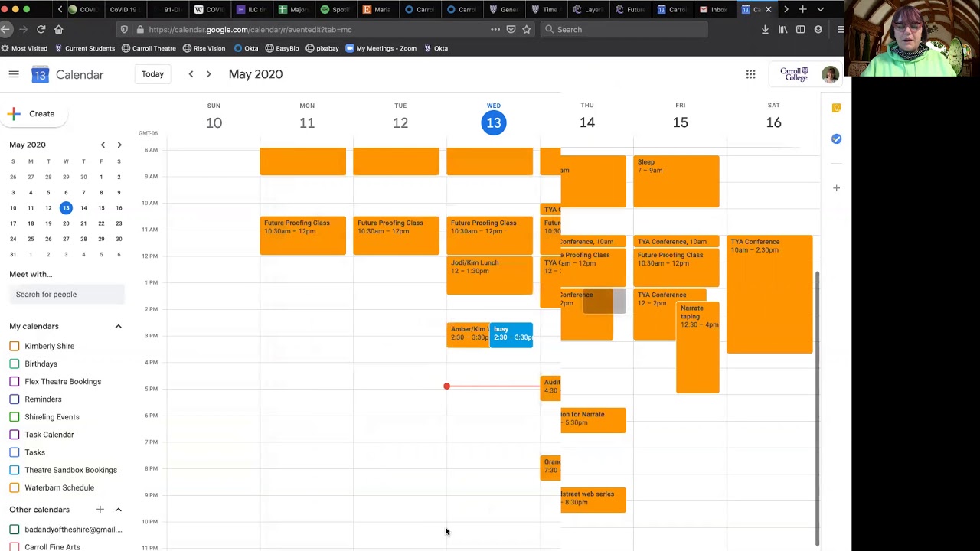Toggle Carroll Fine Arts calendar checkbox
This screenshot has height=551, width=980.
point(15,546)
